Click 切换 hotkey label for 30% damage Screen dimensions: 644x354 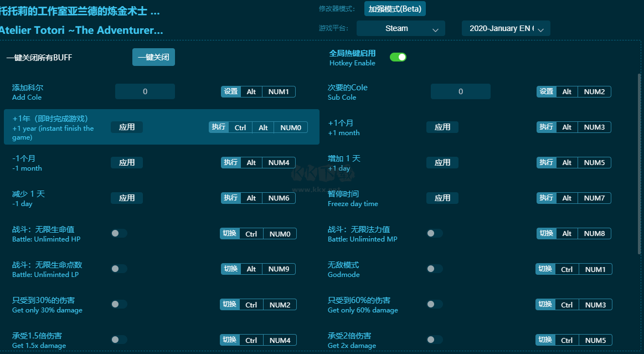[x=230, y=304]
